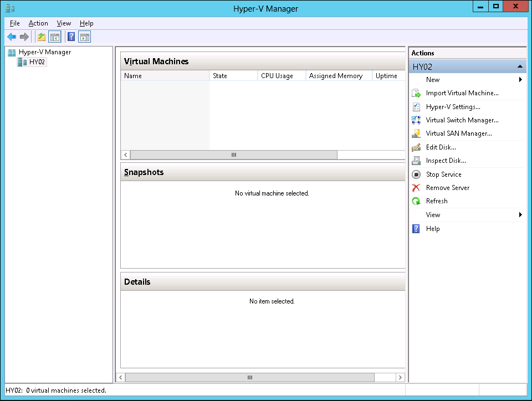Click the Import Virtual Machine icon
Viewport: 532px width, 401px height.
[416, 93]
